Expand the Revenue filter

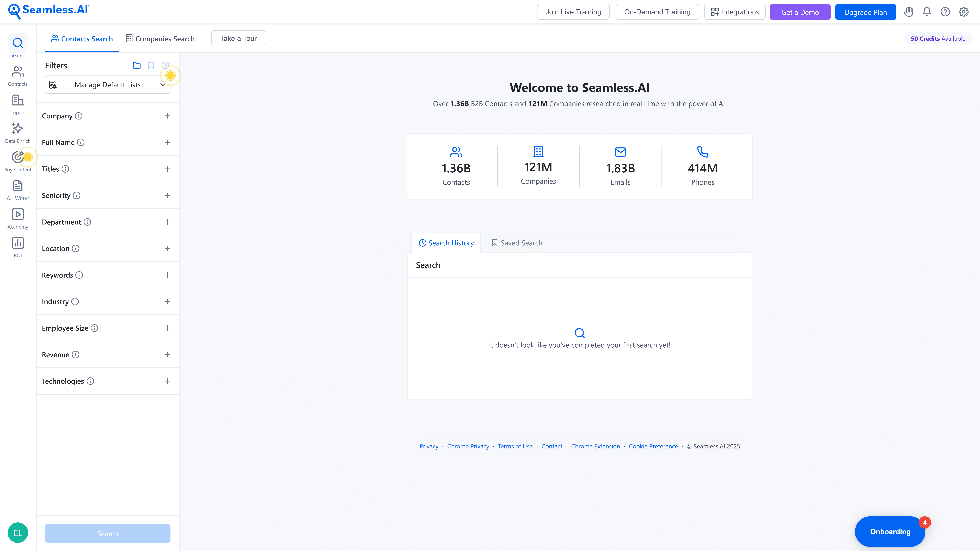[x=167, y=355]
